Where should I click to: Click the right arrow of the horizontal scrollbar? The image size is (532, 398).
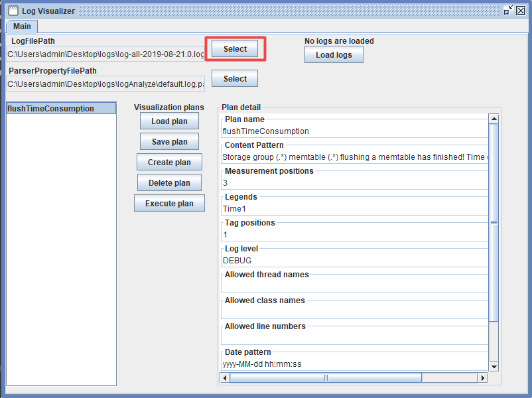tap(482, 377)
